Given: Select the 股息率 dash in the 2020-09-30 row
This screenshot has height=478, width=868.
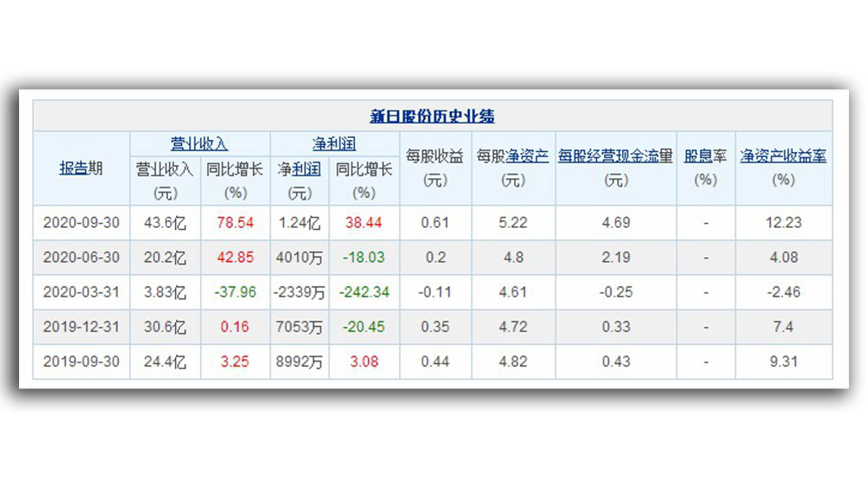Looking at the screenshot, I should [706, 223].
